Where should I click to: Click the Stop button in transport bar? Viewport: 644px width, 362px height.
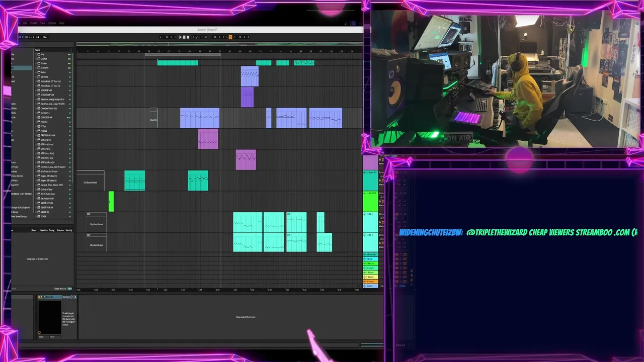point(184,37)
